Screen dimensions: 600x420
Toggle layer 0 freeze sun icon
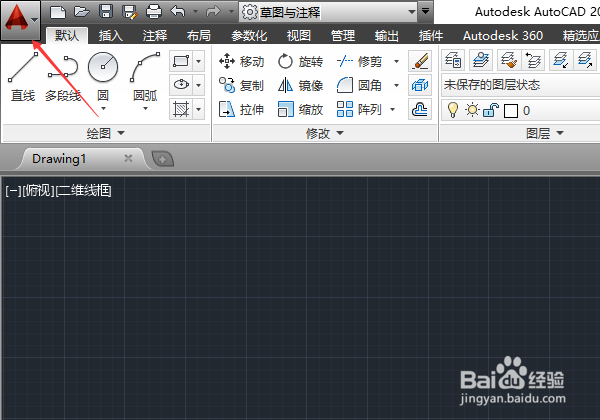pos(472,110)
